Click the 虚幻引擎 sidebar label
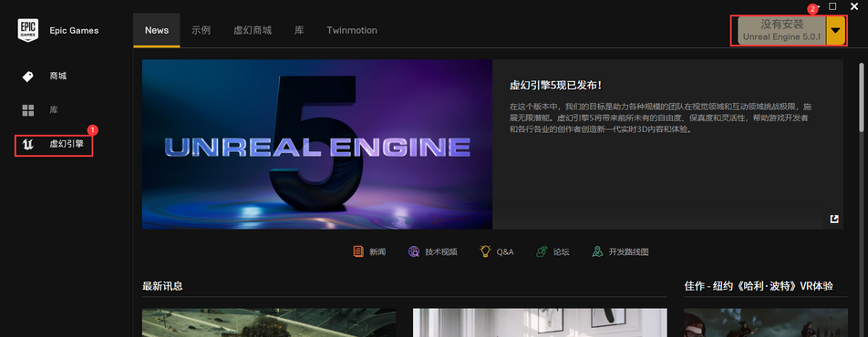Image resolution: width=868 pixels, height=337 pixels. click(x=67, y=145)
